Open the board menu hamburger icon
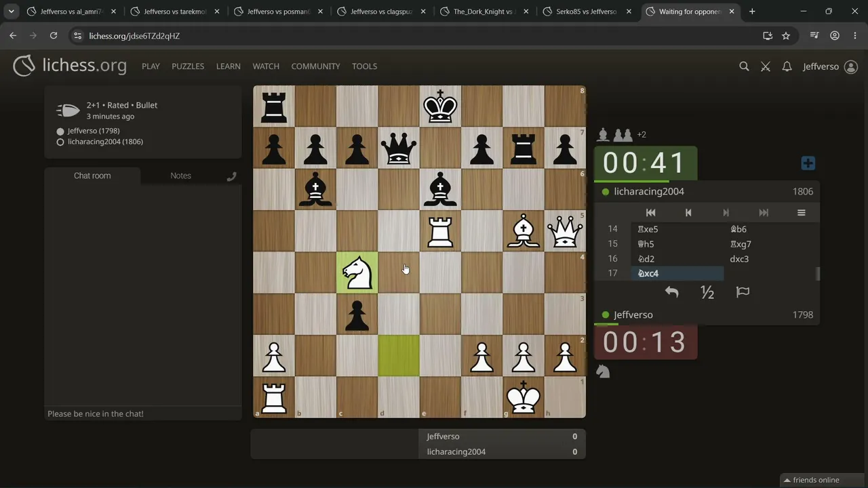The image size is (868, 488). (801, 212)
